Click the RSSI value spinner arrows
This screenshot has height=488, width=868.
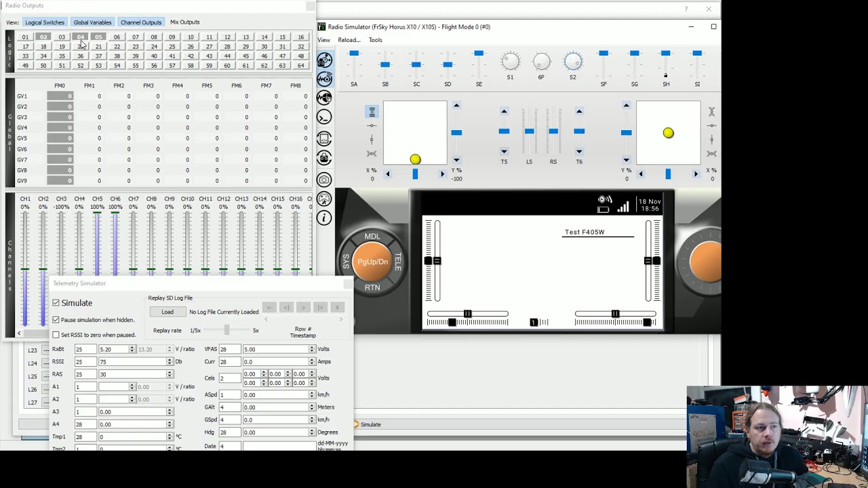point(170,362)
